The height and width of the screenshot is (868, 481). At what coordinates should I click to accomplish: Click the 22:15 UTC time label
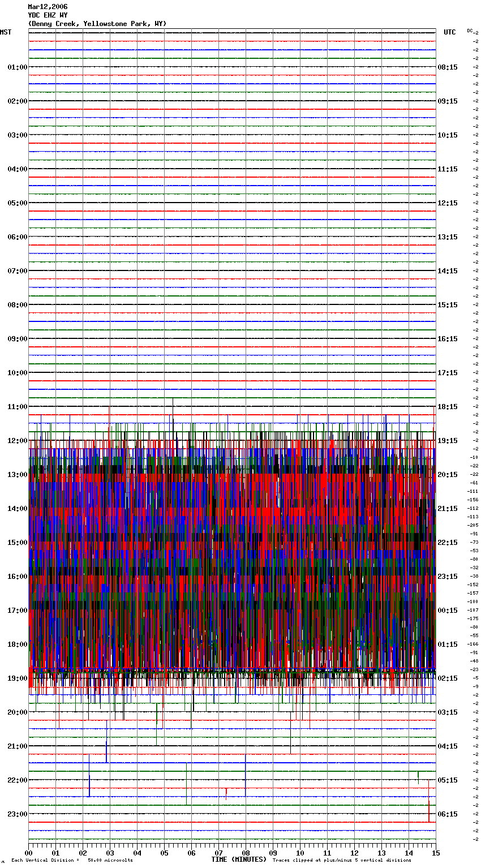coord(448,543)
